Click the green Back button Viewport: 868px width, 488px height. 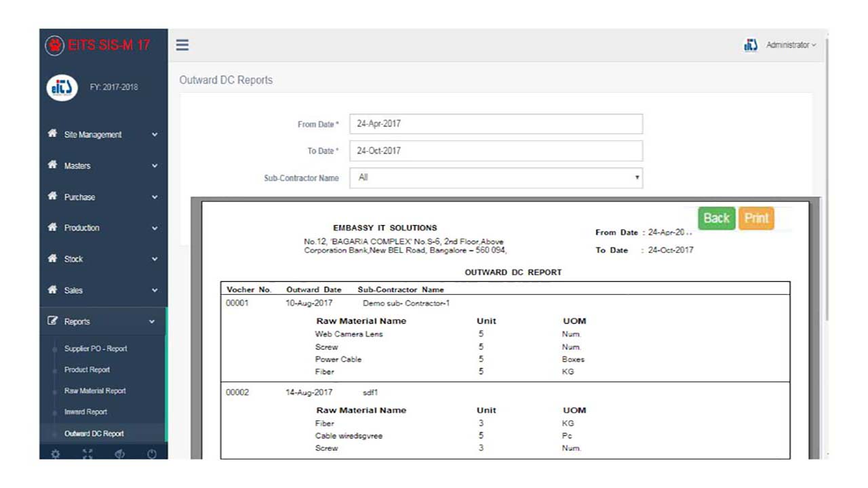click(x=716, y=218)
